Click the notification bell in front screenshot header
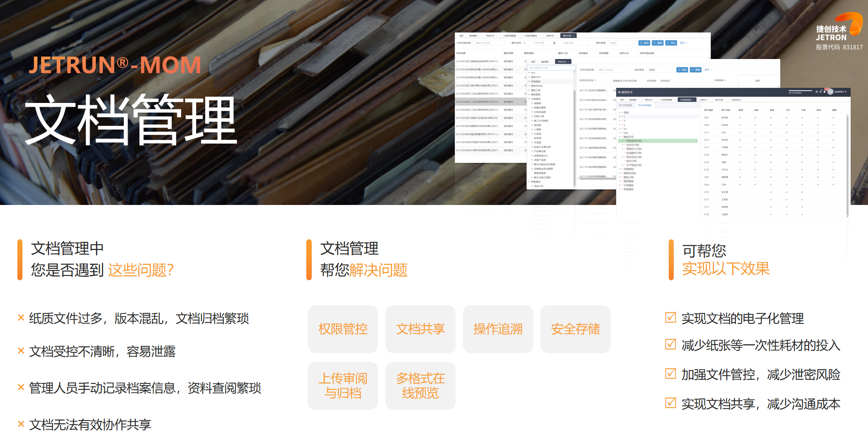 pos(825,92)
